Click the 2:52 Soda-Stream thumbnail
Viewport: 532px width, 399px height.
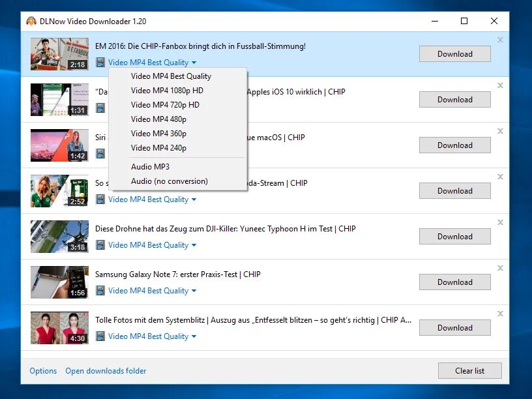[x=59, y=191]
